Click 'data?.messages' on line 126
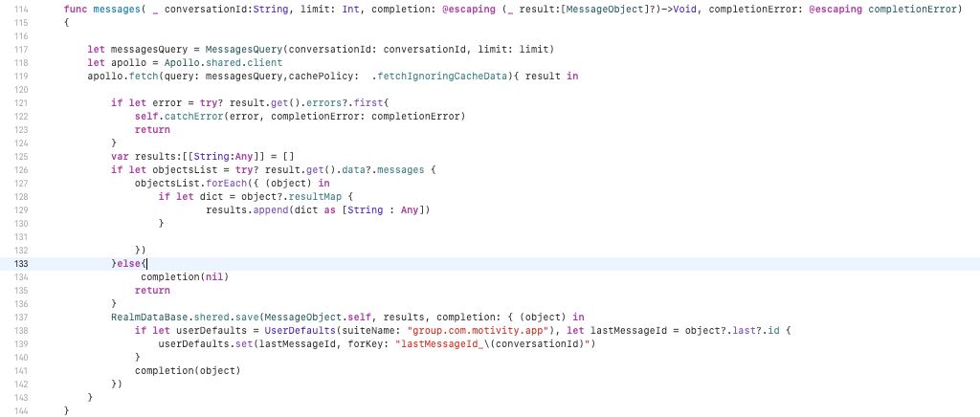The width and height of the screenshot is (980, 417). [383, 170]
